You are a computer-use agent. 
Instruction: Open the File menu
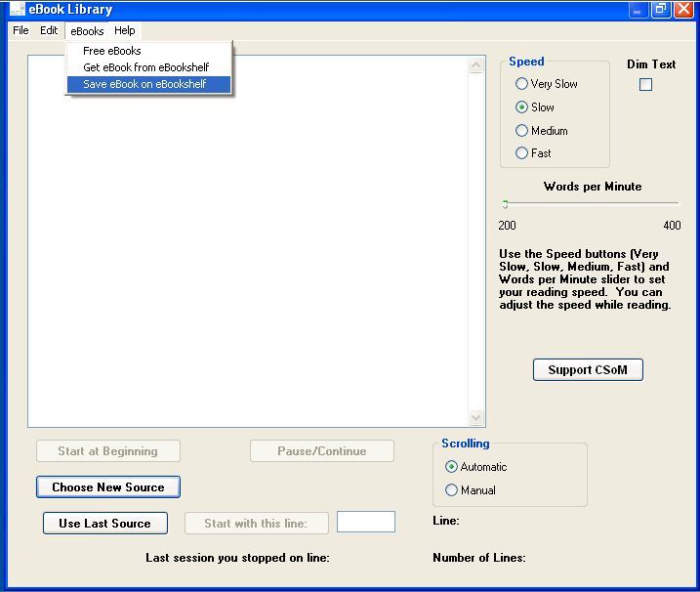pyautogui.click(x=21, y=30)
